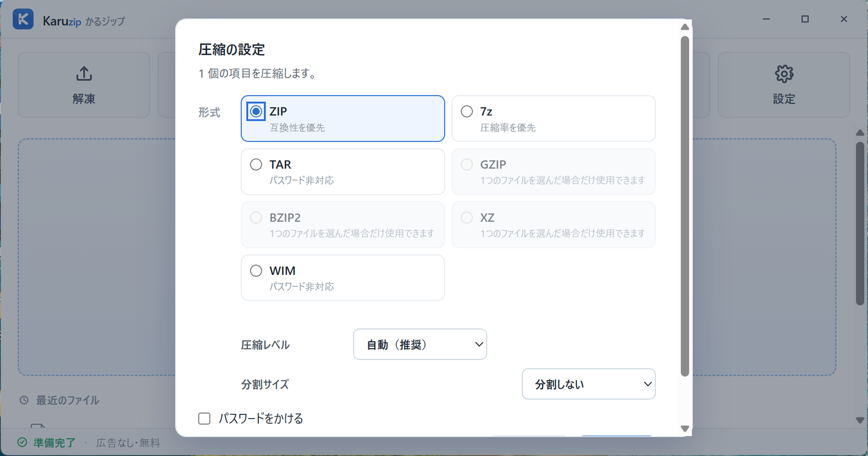
Task: Select the WIM format radio button
Action: click(256, 271)
